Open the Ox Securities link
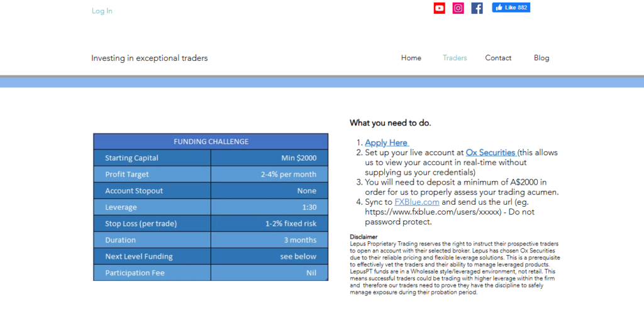Viewport: 644px width, 309px height. (x=491, y=153)
